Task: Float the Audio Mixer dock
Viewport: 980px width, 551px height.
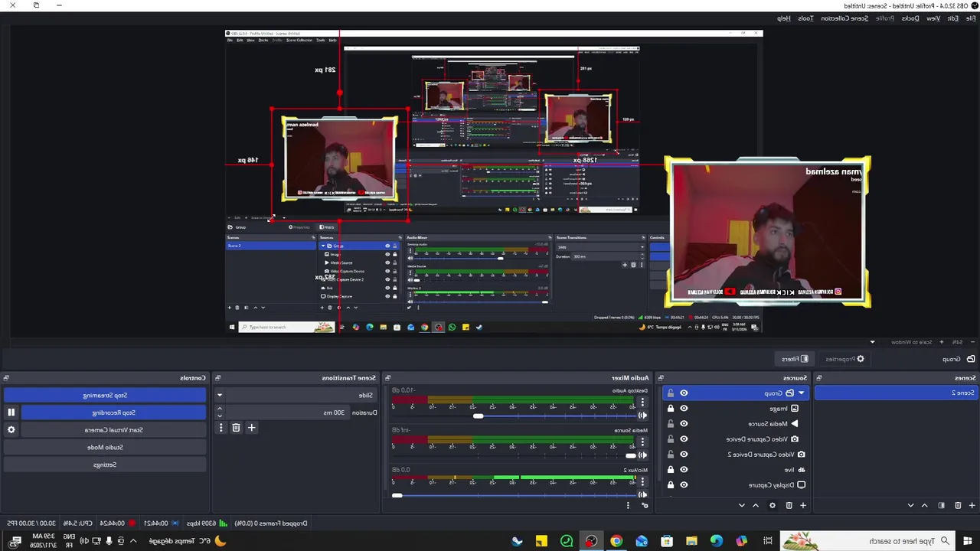Action: click(x=387, y=378)
